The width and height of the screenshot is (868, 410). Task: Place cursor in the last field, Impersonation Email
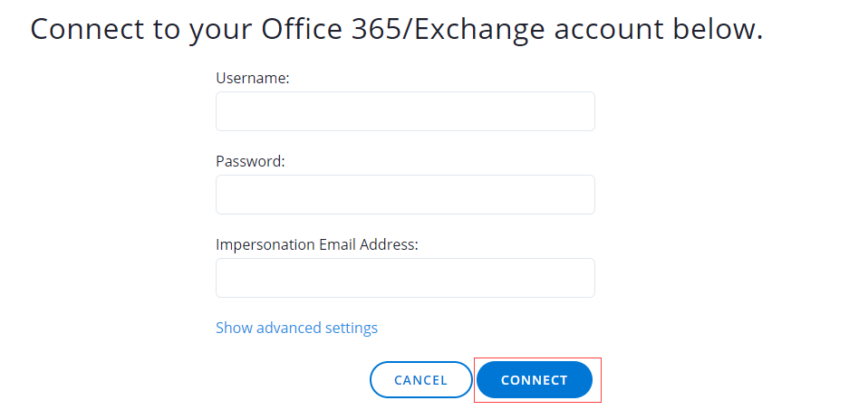tap(405, 278)
